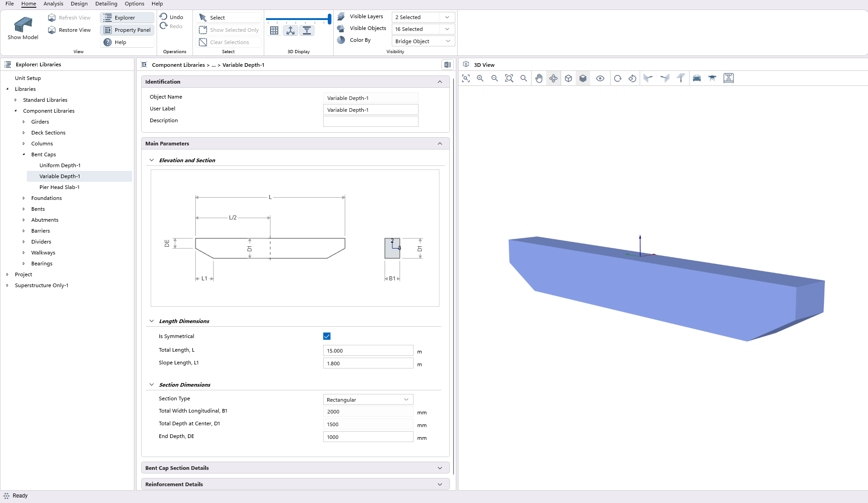Enable the Is Symmetrical checkbox
The image size is (868, 503).
(x=327, y=336)
